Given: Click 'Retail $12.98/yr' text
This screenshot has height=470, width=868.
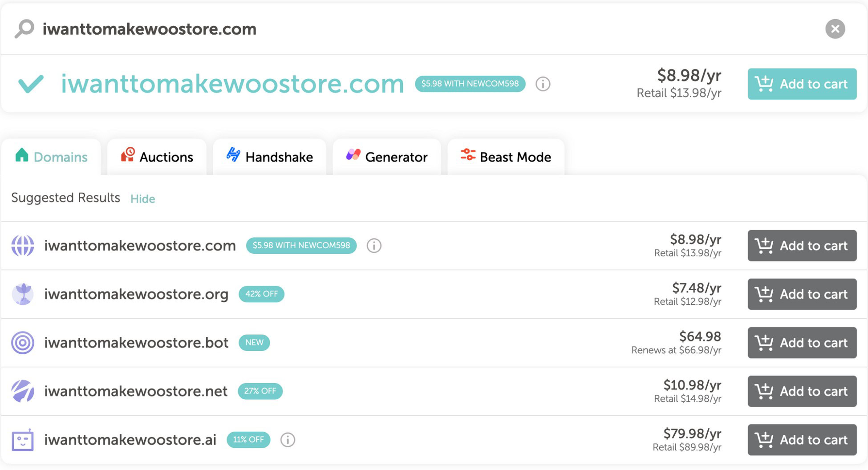Looking at the screenshot, I should coord(687,302).
